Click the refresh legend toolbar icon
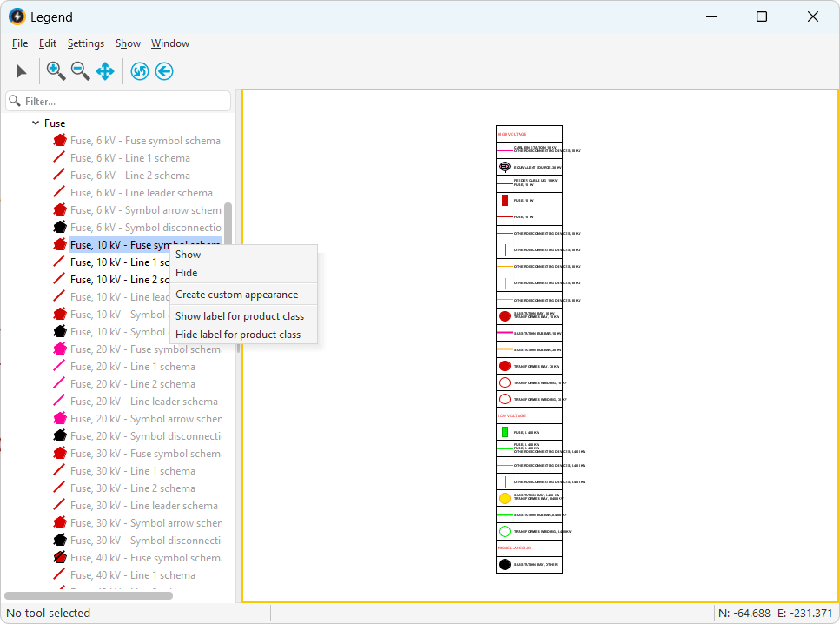This screenshot has height=624, width=840. pyautogui.click(x=140, y=71)
